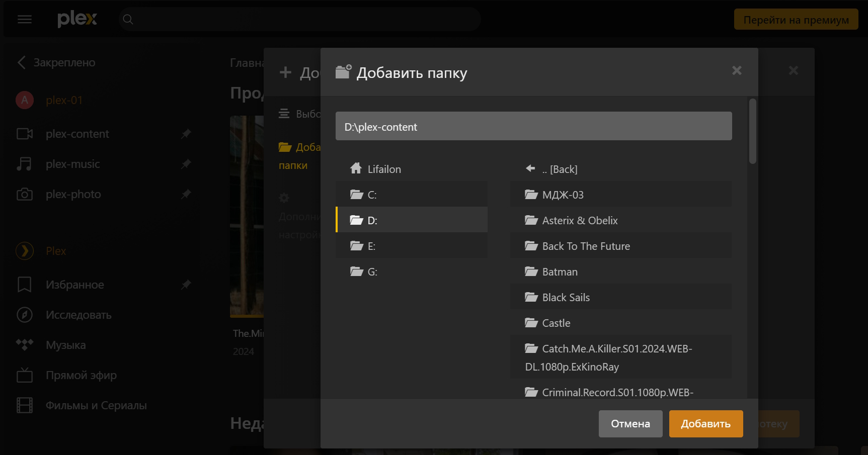Click the back arrow icon beside [Back]

click(x=530, y=168)
